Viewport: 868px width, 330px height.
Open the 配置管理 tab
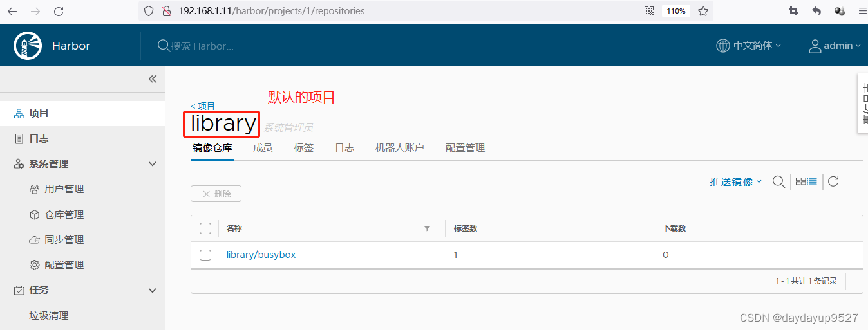[465, 148]
